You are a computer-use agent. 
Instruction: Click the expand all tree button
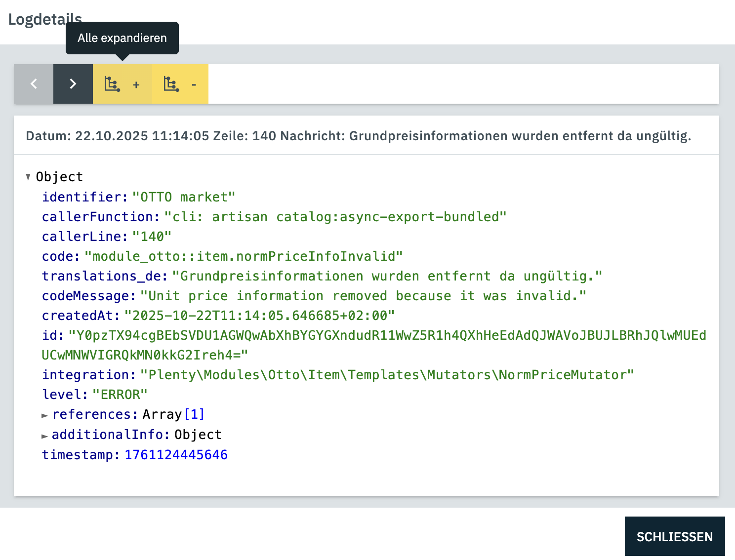[x=122, y=84]
